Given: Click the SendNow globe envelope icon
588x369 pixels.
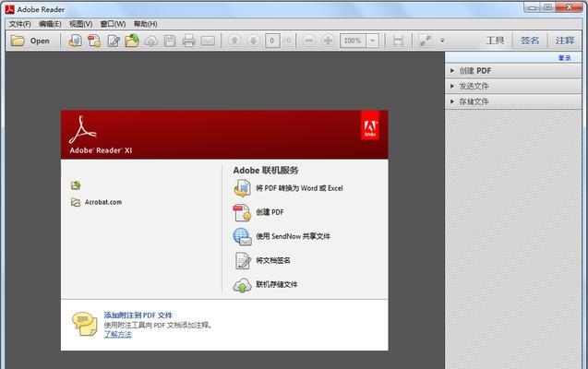Looking at the screenshot, I should click(242, 237).
